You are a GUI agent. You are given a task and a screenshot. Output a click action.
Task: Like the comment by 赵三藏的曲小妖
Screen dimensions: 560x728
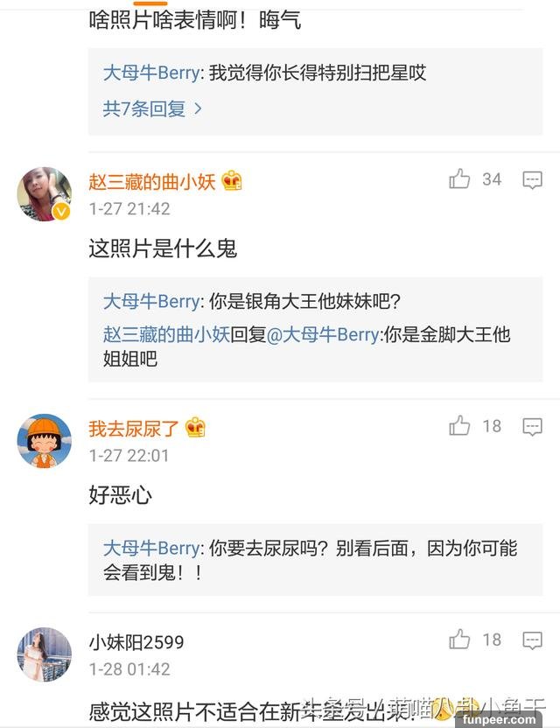[x=460, y=179]
